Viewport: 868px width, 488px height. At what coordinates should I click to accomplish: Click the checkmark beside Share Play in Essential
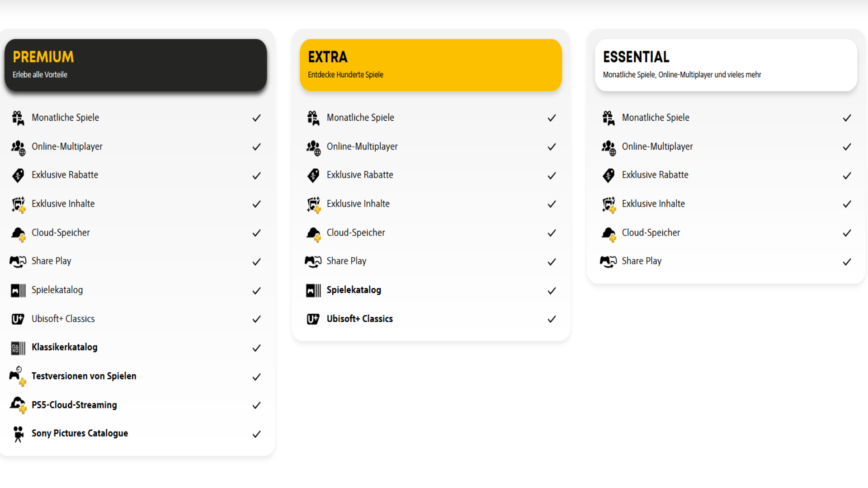[x=847, y=262]
